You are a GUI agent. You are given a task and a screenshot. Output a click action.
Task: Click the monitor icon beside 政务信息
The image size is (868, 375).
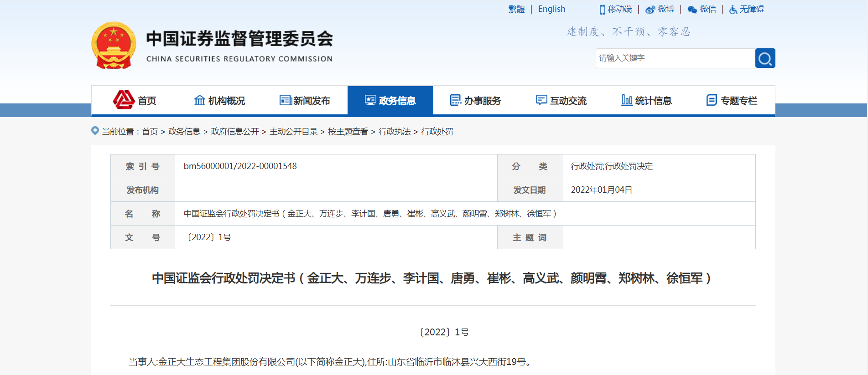(370, 100)
